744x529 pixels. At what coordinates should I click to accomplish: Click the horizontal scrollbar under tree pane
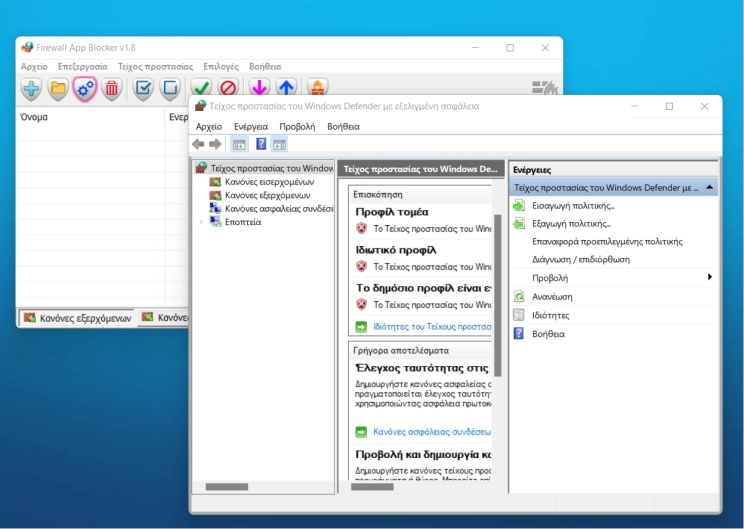click(227, 487)
